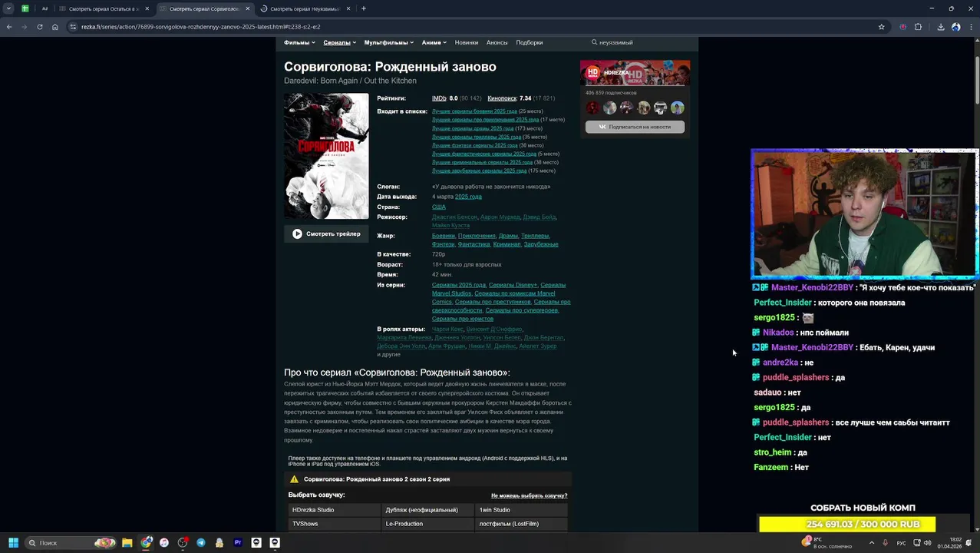Viewport: 980px width, 553px height.
Task: Switch to the Google Sheets pinned tab
Action: coord(25,8)
